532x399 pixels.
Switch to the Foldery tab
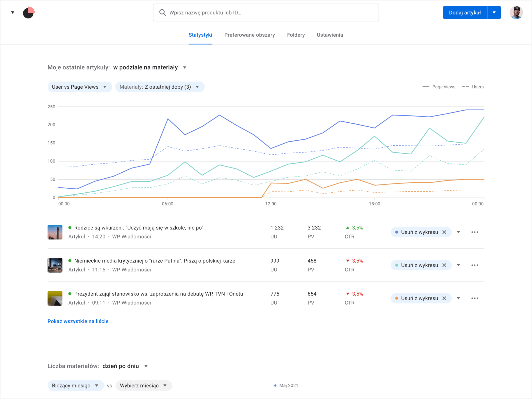pos(296,35)
